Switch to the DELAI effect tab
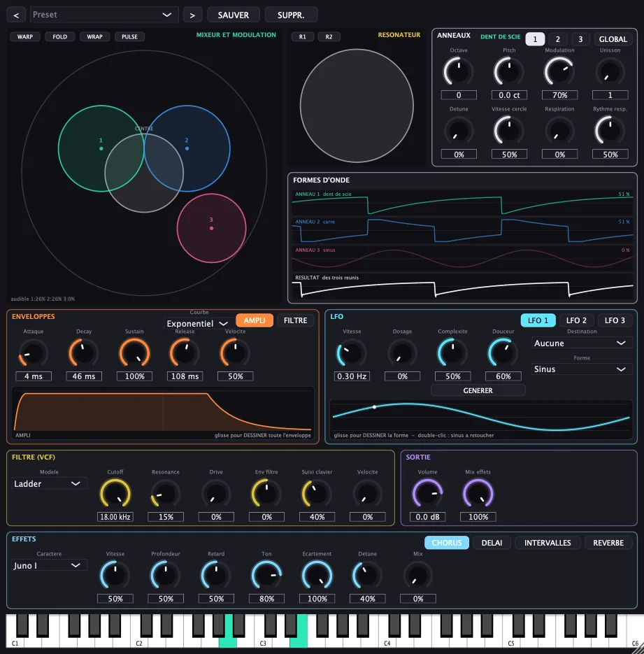Image resolution: width=644 pixels, height=654 pixels. (x=492, y=543)
